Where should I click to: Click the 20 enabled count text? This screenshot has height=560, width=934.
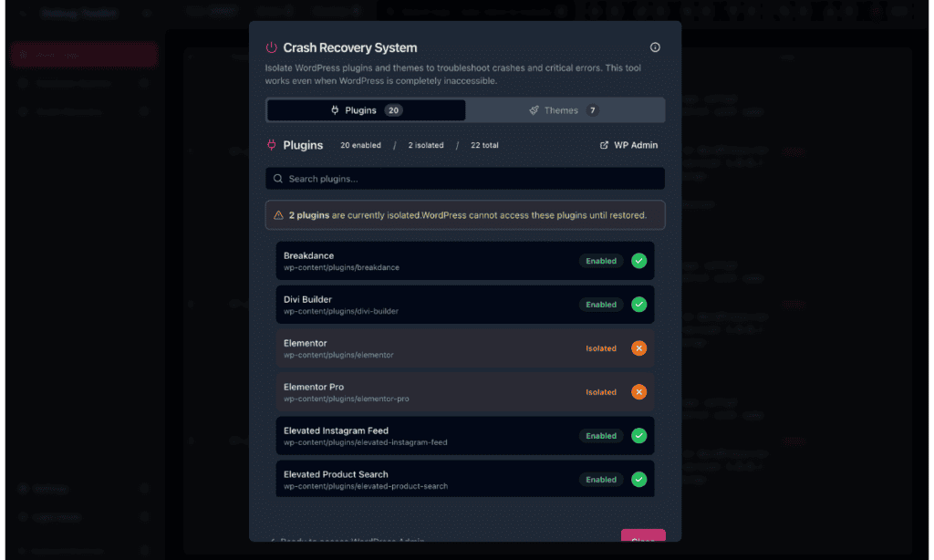pos(360,145)
